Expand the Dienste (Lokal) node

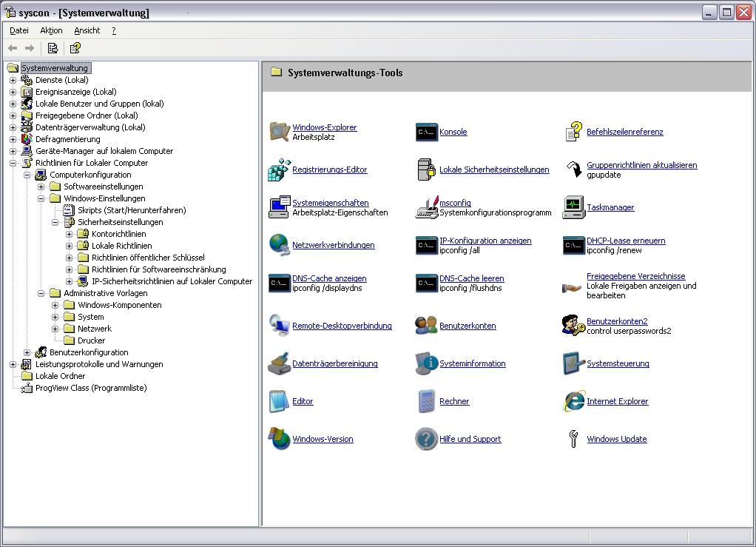pyautogui.click(x=13, y=80)
